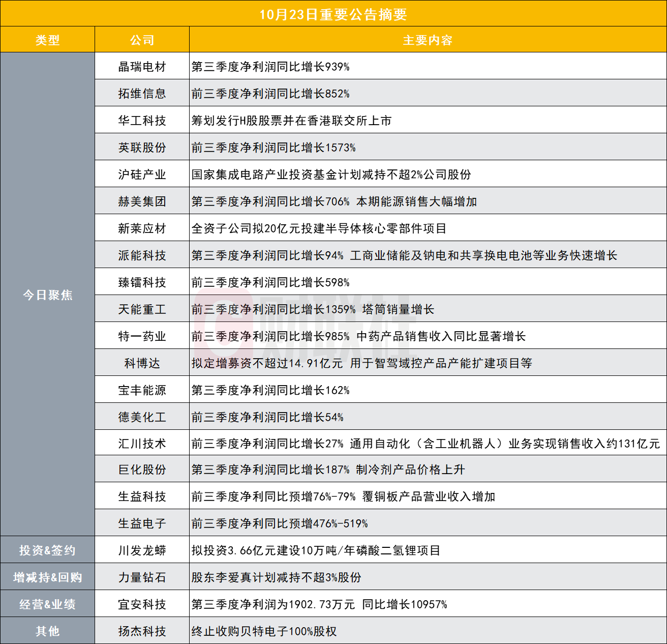Select company name 英联股份

(x=142, y=148)
